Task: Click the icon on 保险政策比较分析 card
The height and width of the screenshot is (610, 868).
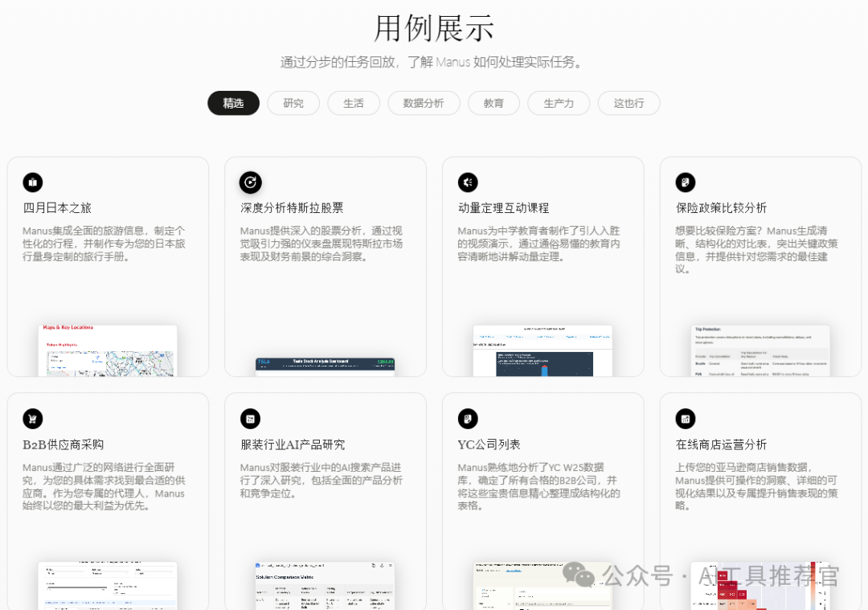Action: click(686, 182)
